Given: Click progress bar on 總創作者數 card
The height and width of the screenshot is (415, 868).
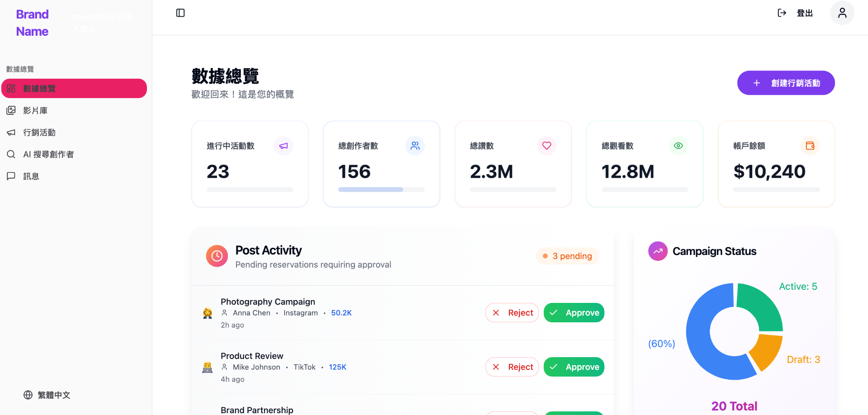Looking at the screenshot, I should [381, 189].
